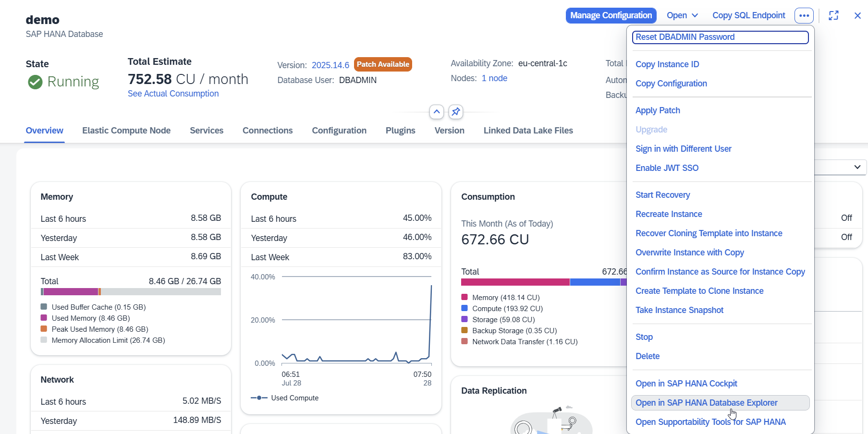The image size is (868, 434).
Task: Click Memory (418.14 CU) legend swatch
Action: 465,297
